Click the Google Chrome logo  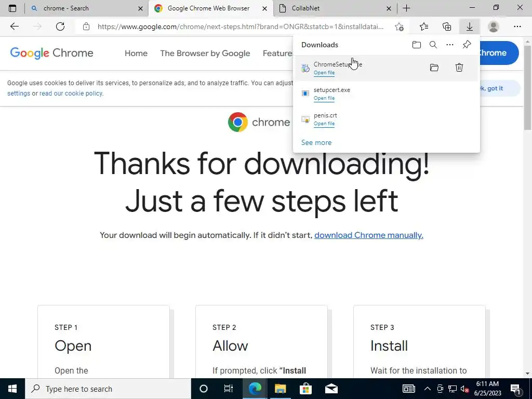click(x=51, y=53)
